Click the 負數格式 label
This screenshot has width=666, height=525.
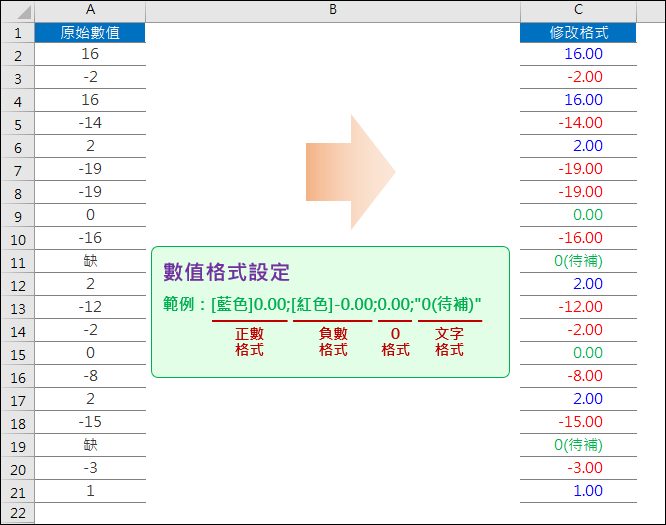click(333, 342)
